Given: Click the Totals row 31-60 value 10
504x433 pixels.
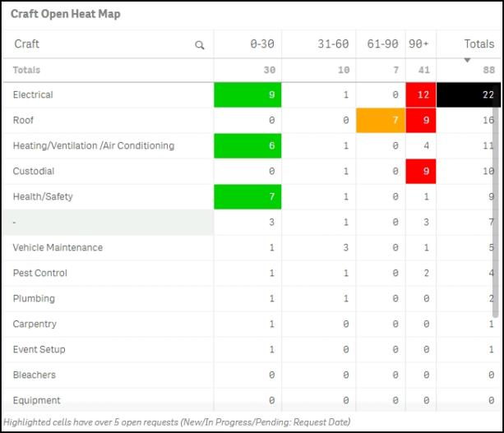Looking at the screenshot, I should (344, 70).
